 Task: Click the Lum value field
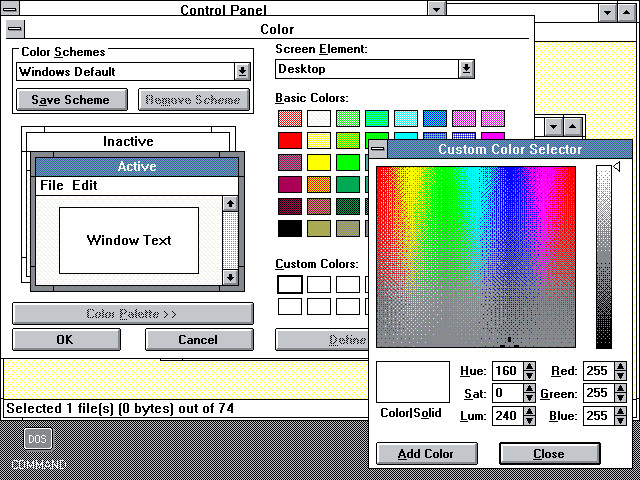(x=507, y=416)
